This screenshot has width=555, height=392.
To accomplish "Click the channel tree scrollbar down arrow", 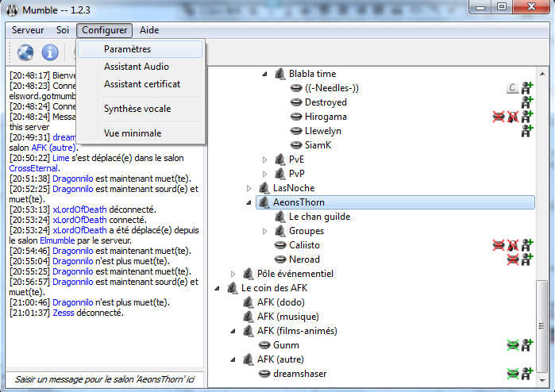I will (x=542, y=381).
